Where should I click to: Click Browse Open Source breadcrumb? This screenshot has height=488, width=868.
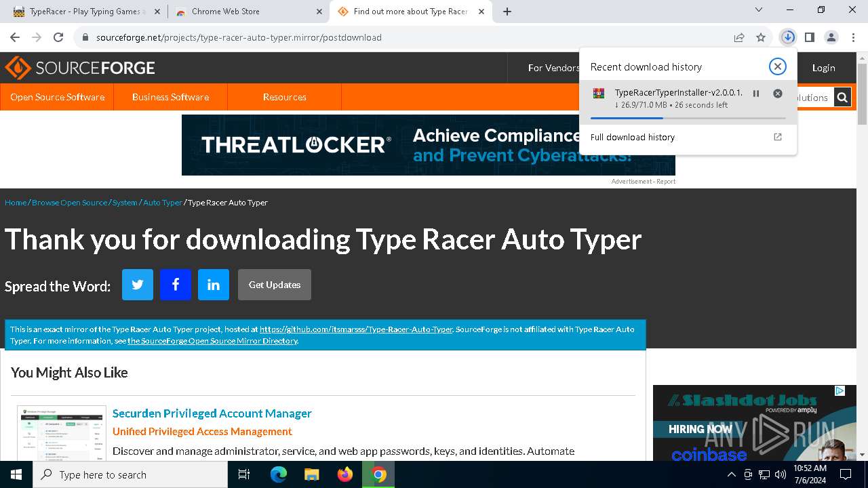pyautogui.click(x=69, y=203)
